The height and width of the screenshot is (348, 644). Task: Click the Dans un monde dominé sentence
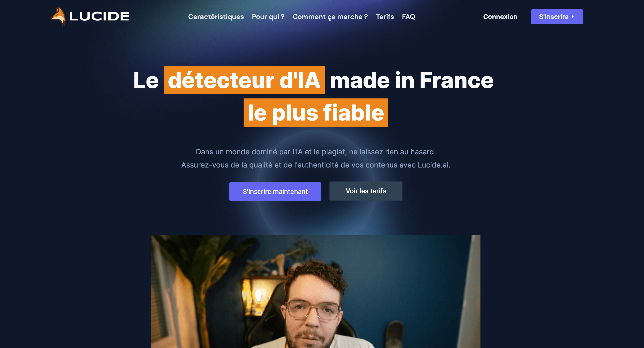316,152
